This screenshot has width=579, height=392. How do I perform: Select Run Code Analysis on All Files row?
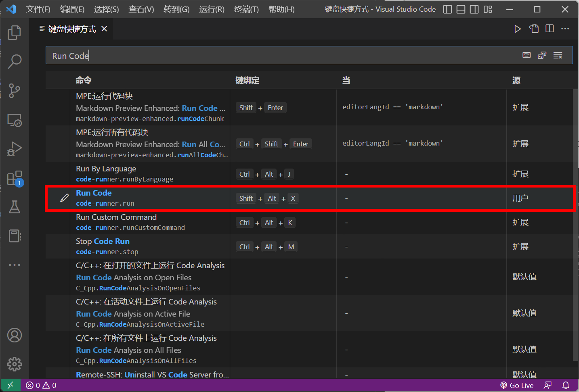click(x=309, y=349)
